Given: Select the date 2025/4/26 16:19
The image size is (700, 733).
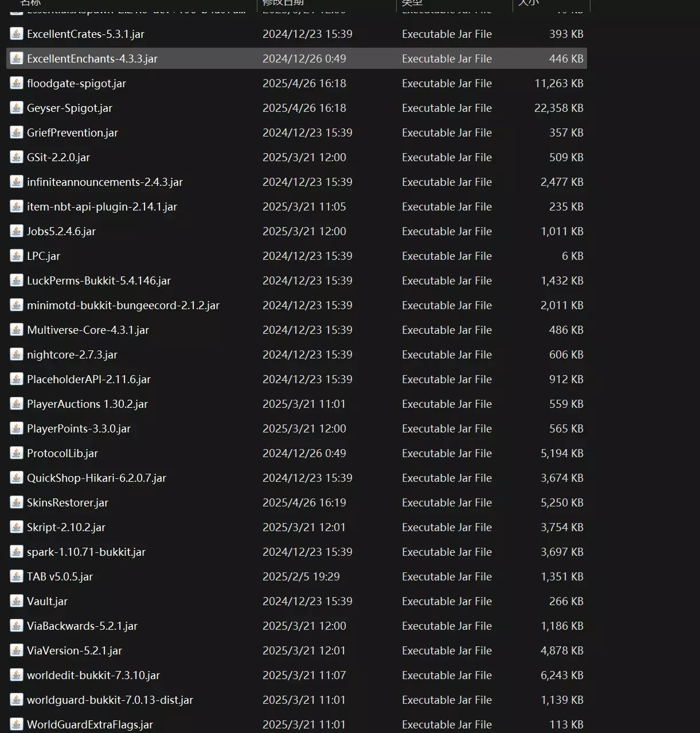Looking at the screenshot, I should 304,502.
